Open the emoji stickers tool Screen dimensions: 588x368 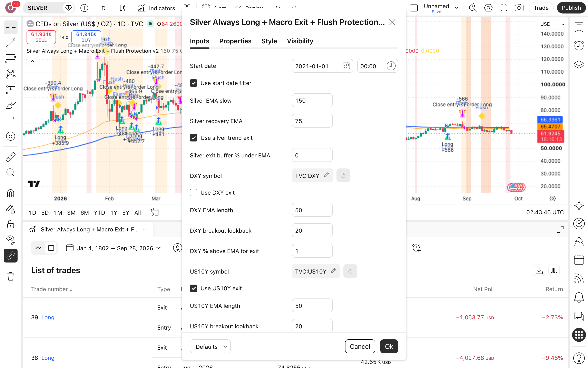coord(10,136)
